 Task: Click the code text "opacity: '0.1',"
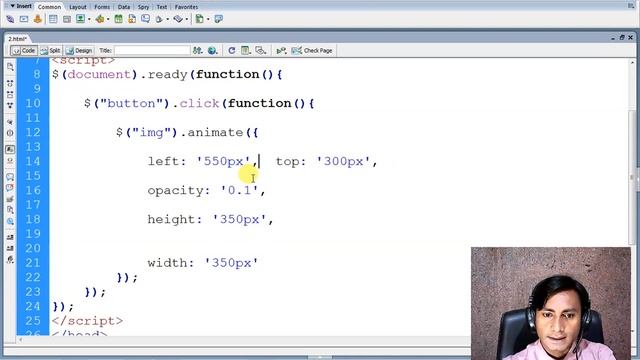(x=207, y=190)
